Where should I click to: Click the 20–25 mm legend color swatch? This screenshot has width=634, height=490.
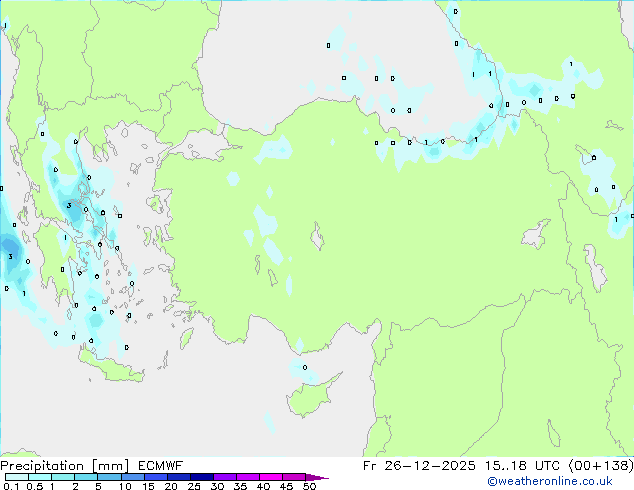(179, 477)
